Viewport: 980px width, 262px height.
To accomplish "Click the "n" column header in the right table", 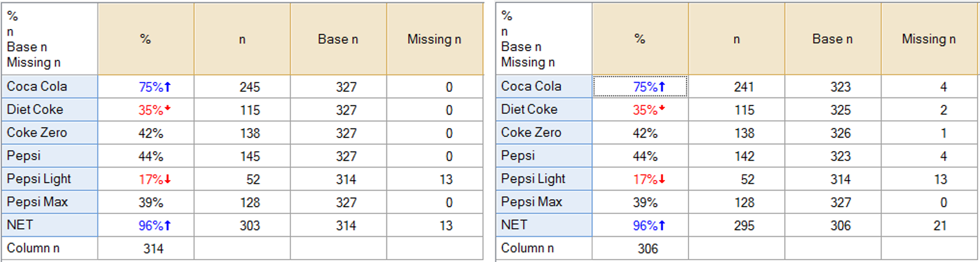I will tap(736, 39).
